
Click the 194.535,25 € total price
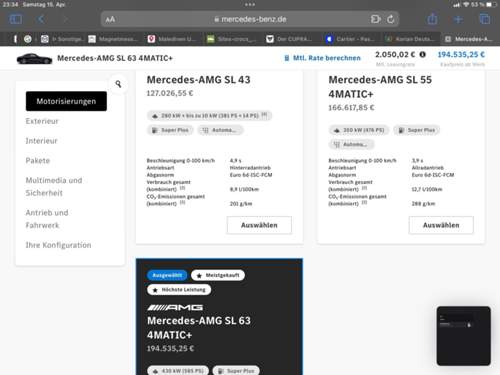[461, 54]
